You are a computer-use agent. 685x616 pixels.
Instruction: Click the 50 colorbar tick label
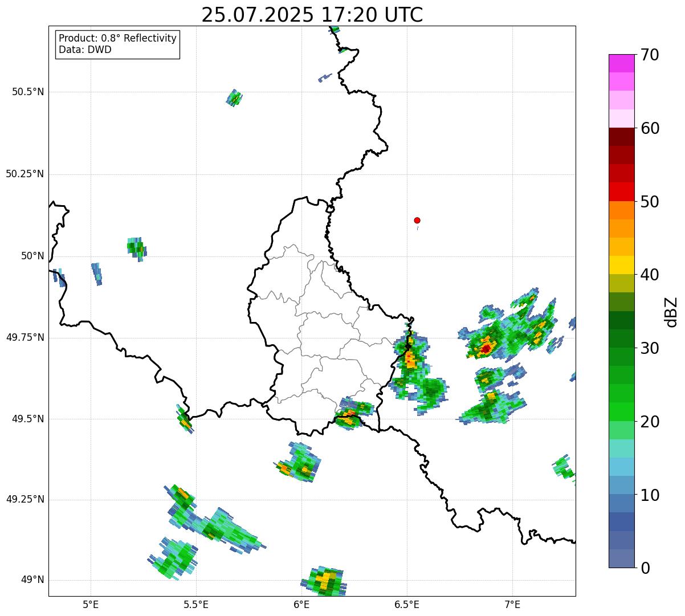tap(650, 202)
